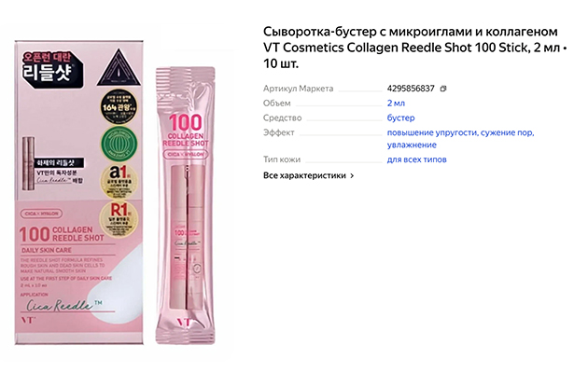Click the gold 164 award badge

click(x=119, y=107)
